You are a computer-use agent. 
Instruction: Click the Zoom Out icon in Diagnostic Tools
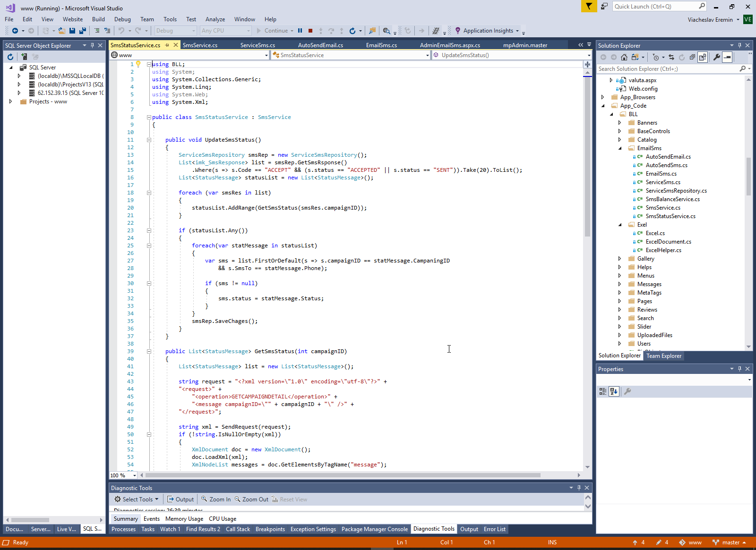click(238, 499)
